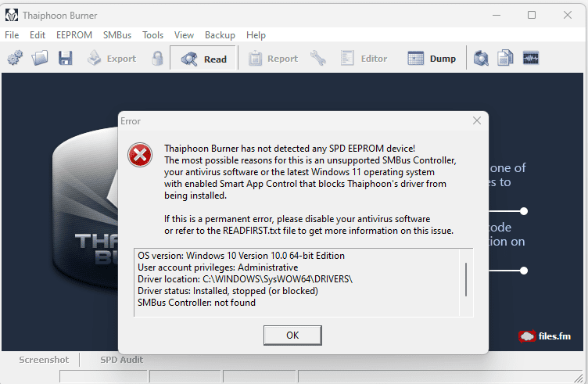Click the memory chip icon in toolbar

pos(531,58)
